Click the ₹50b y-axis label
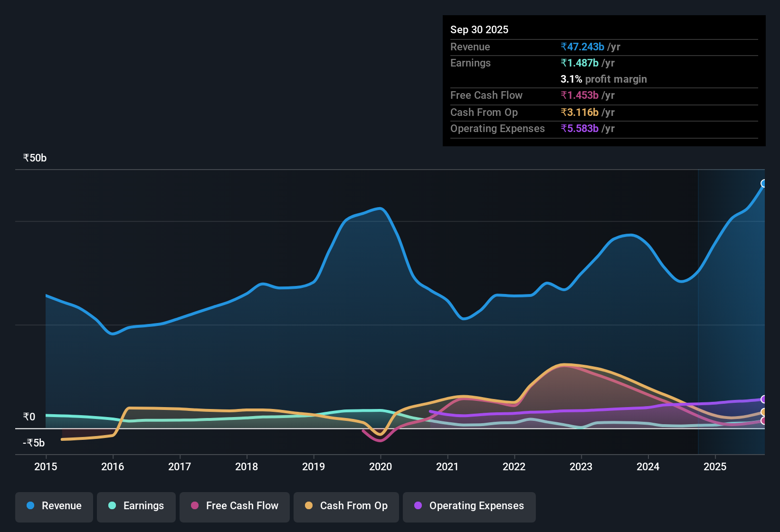The width and height of the screenshot is (780, 532). point(34,158)
